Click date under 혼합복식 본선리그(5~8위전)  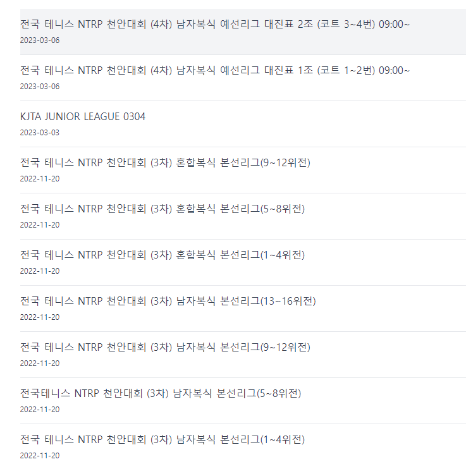tap(40, 225)
